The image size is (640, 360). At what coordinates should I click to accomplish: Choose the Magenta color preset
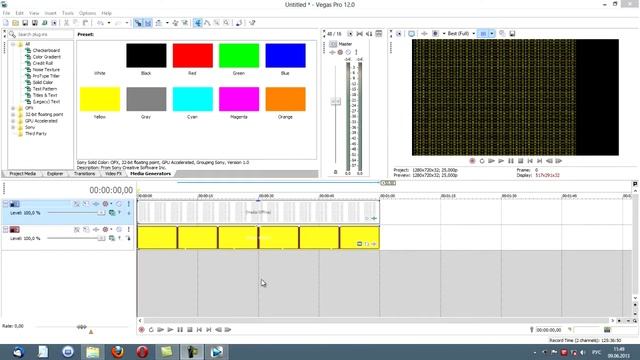point(239,99)
